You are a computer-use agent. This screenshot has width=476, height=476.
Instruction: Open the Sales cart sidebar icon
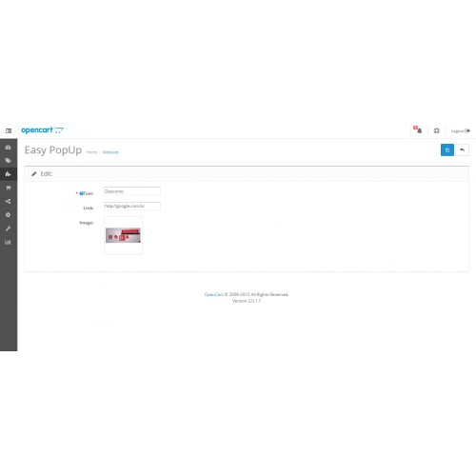tap(9, 188)
